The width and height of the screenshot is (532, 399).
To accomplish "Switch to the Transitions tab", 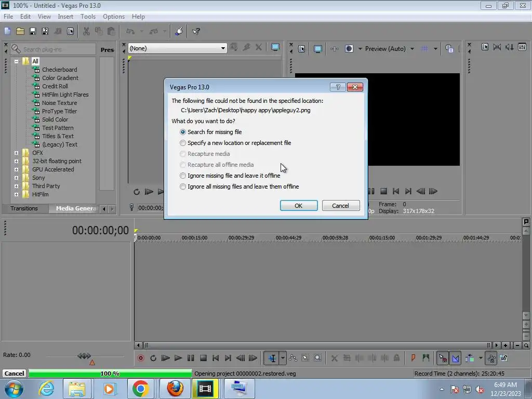I will click(24, 208).
